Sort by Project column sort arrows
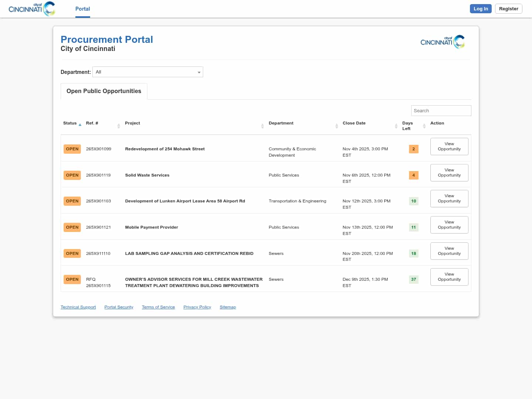Image resolution: width=532 pixels, height=399 pixels. 262,126
